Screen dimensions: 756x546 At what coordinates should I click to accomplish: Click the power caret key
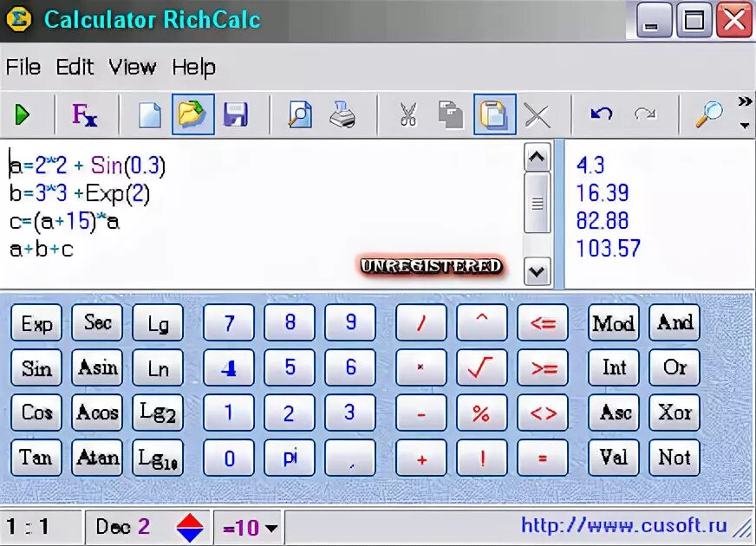click(x=482, y=322)
